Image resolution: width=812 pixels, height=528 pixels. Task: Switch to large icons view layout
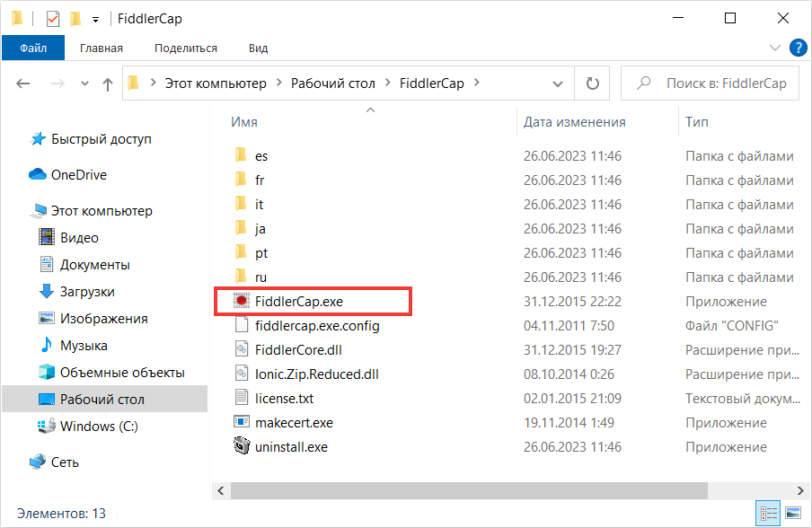(x=793, y=513)
